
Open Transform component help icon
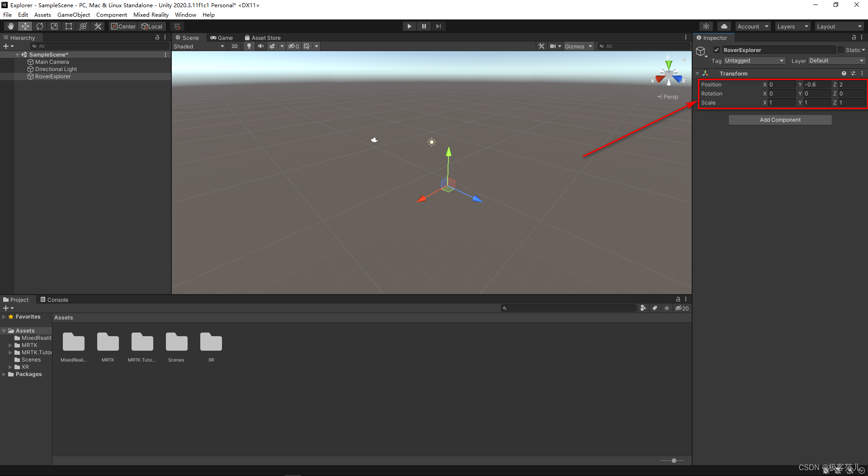click(844, 73)
